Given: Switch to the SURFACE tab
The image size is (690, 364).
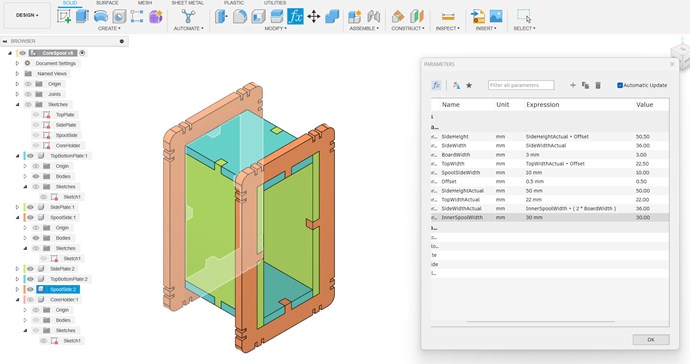Looking at the screenshot, I should 107,3.
